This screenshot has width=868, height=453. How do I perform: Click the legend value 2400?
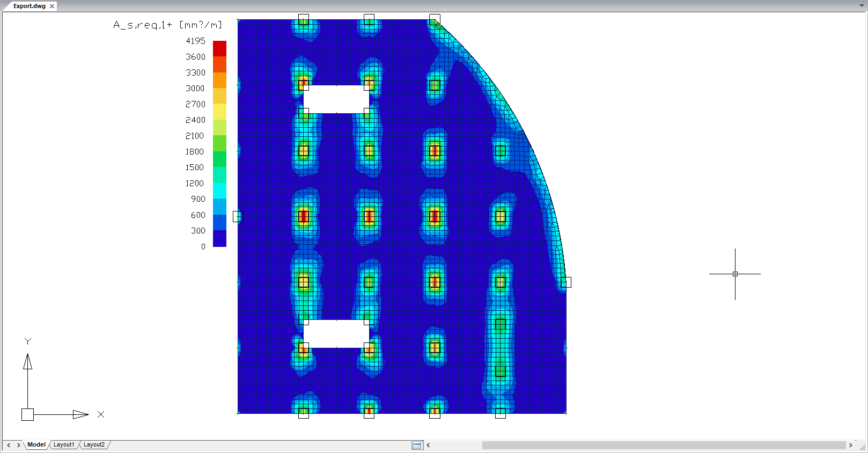click(x=196, y=120)
